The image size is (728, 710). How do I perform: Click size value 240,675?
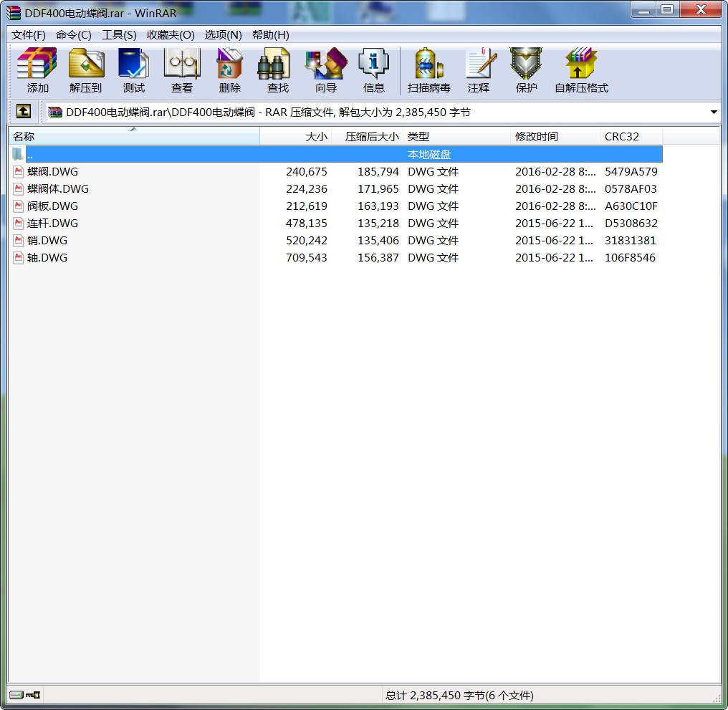(x=307, y=172)
